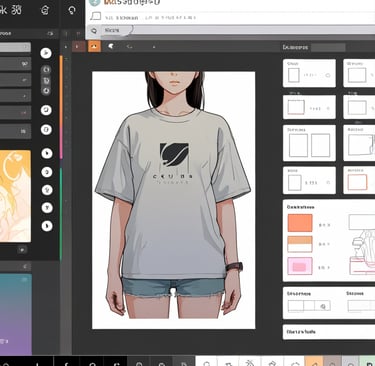Viewport: 375px width, 366px height.
Task: Click the chat bubble icon under the browser title
Action: click(96, 16)
